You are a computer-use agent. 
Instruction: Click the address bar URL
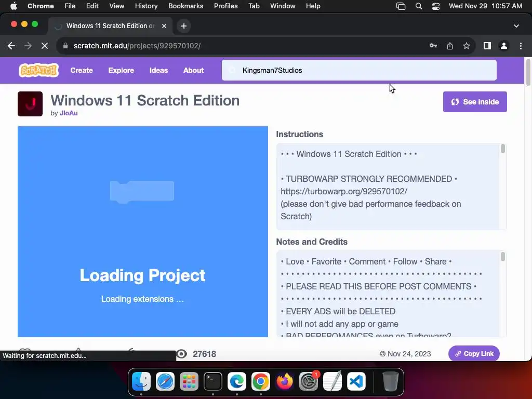(x=137, y=46)
